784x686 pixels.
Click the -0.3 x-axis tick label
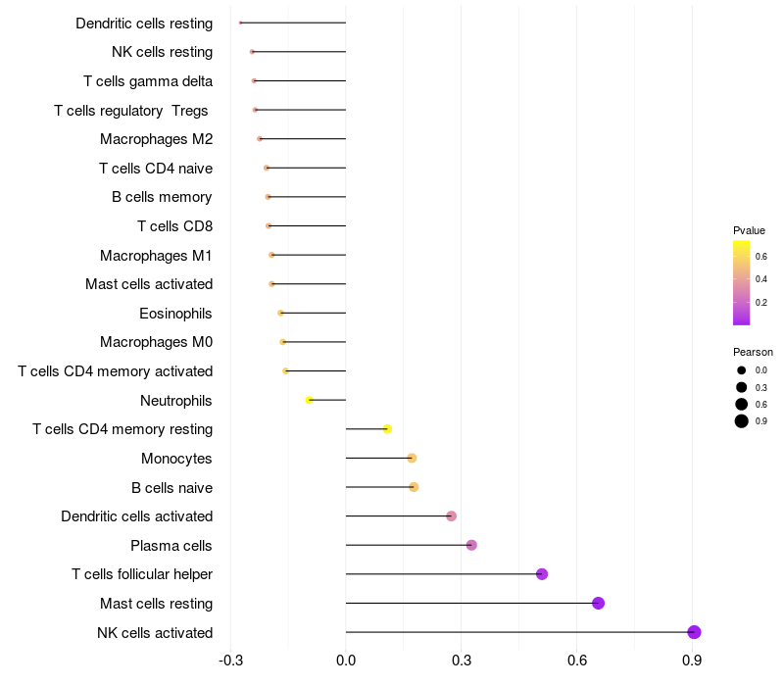click(230, 661)
